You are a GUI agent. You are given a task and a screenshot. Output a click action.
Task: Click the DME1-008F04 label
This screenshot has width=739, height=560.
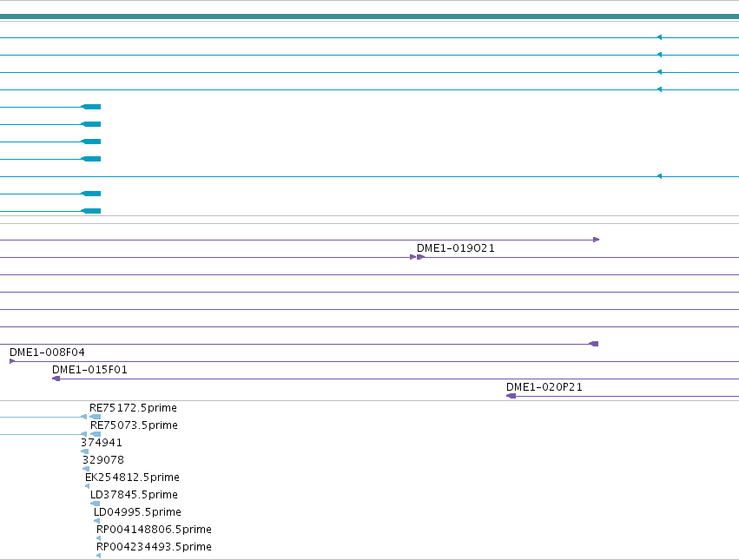47,352
